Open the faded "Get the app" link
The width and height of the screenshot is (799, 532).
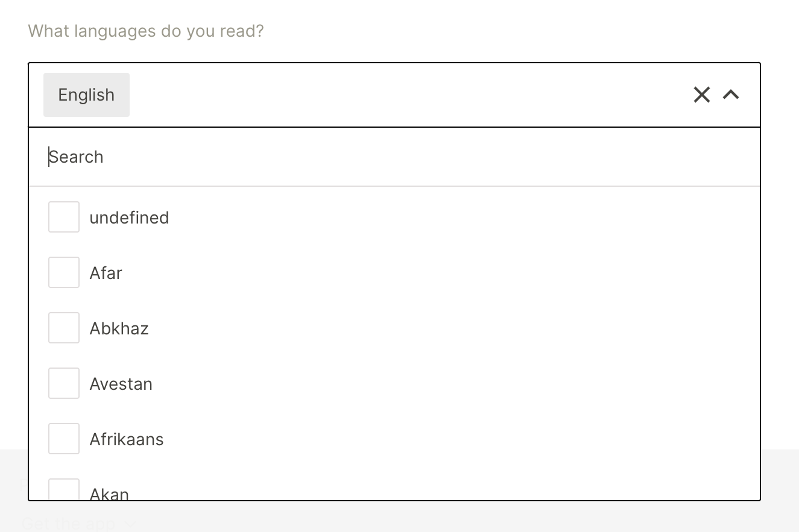coord(68,523)
